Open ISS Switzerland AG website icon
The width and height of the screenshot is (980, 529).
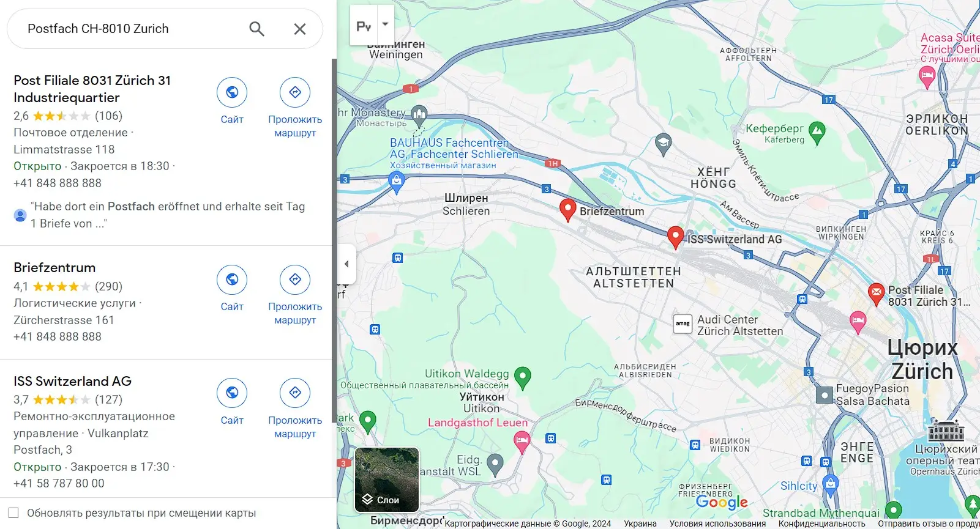[x=232, y=393]
